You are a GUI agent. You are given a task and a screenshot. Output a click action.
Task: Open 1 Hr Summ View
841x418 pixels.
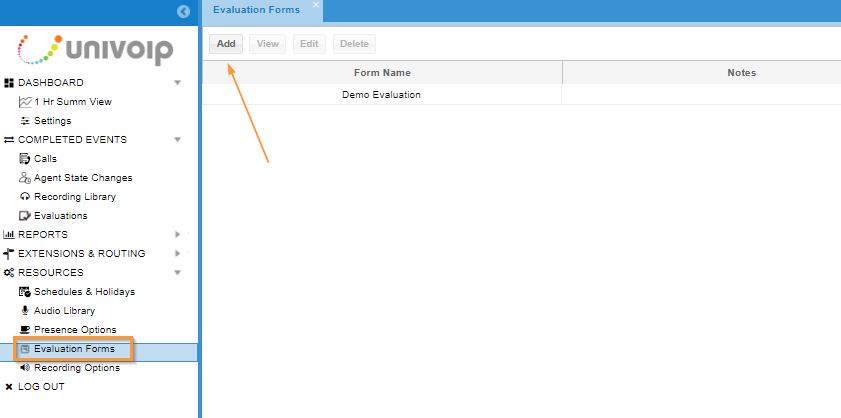tap(73, 101)
